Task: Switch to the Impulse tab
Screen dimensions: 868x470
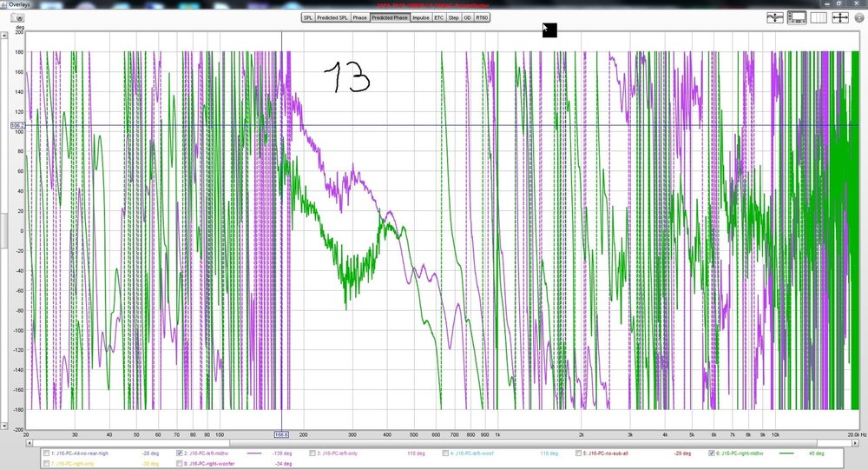Action: coord(421,17)
